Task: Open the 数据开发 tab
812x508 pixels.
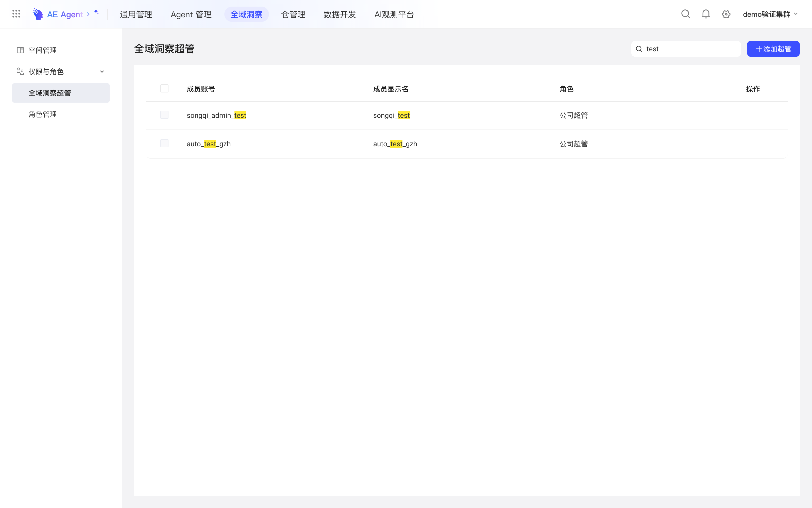Action: click(x=340, y=14)
